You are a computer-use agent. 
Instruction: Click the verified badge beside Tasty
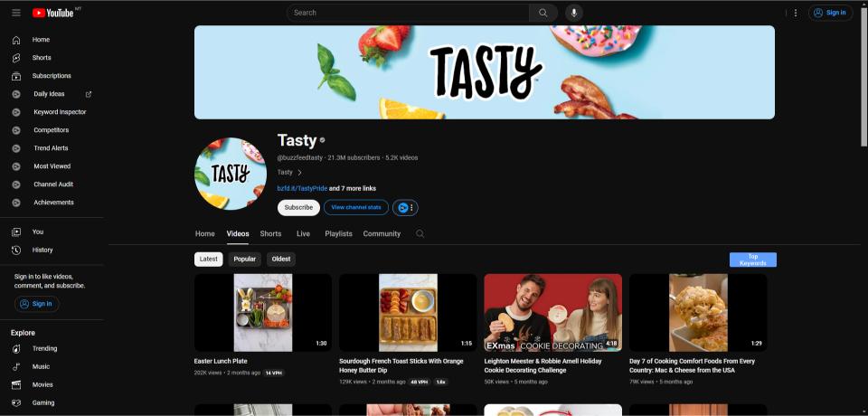(322, 141)
